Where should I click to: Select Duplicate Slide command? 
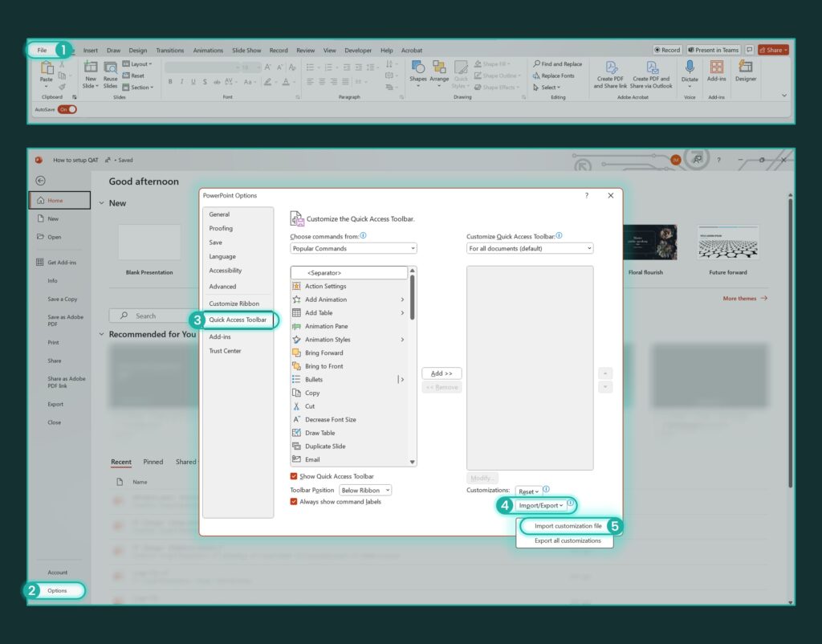[x=348, y=446]
